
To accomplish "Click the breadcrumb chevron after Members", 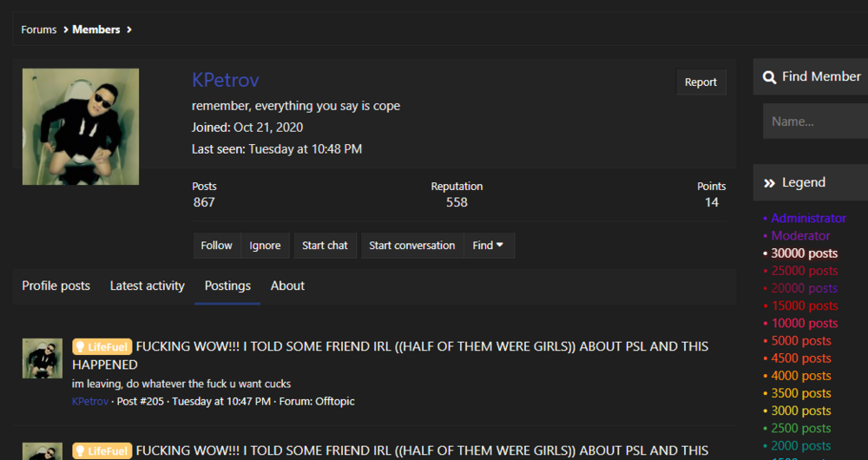I will click(129, 30).
